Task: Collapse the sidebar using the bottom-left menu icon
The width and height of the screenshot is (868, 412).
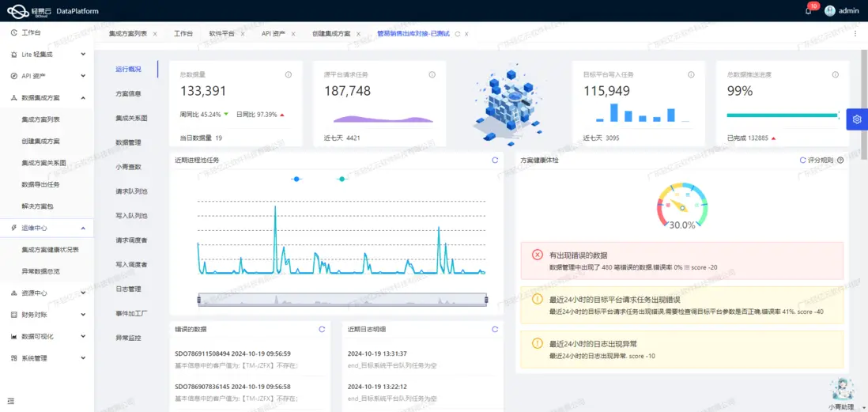Action: [x=10, y=401]
